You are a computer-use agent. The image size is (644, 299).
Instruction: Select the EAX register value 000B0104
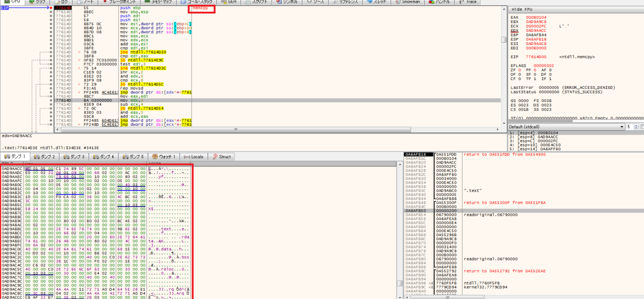(x=536, y=18)
